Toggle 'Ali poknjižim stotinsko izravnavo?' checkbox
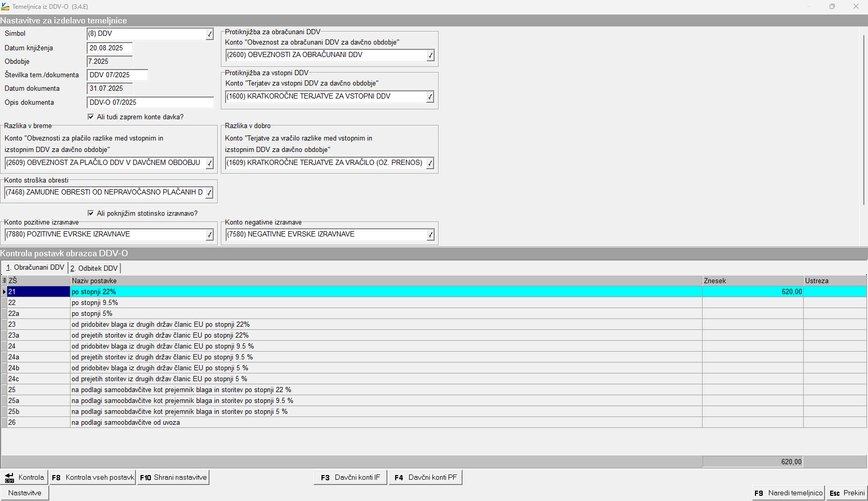This screenshot has width=868, height=501. [91, 214]
